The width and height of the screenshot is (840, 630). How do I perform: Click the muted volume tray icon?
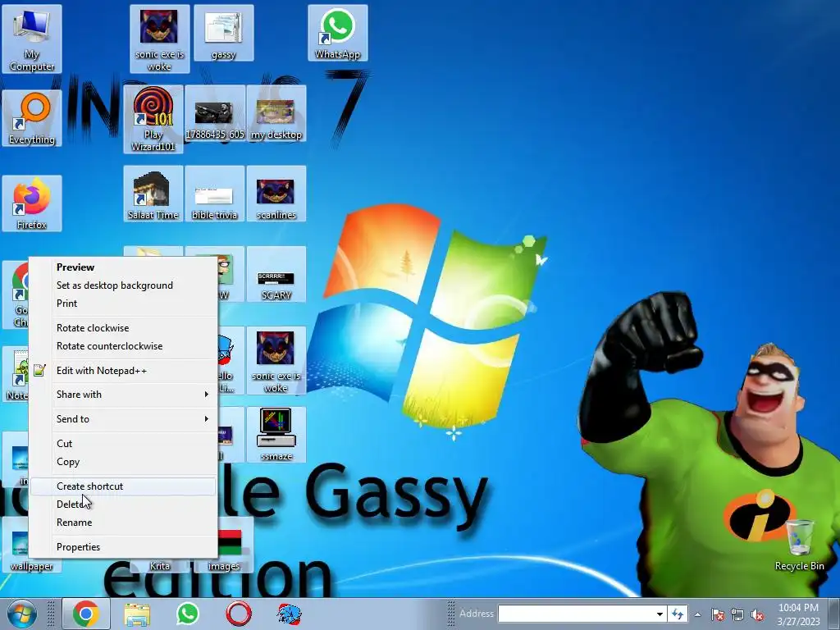[x=757, y=614]
